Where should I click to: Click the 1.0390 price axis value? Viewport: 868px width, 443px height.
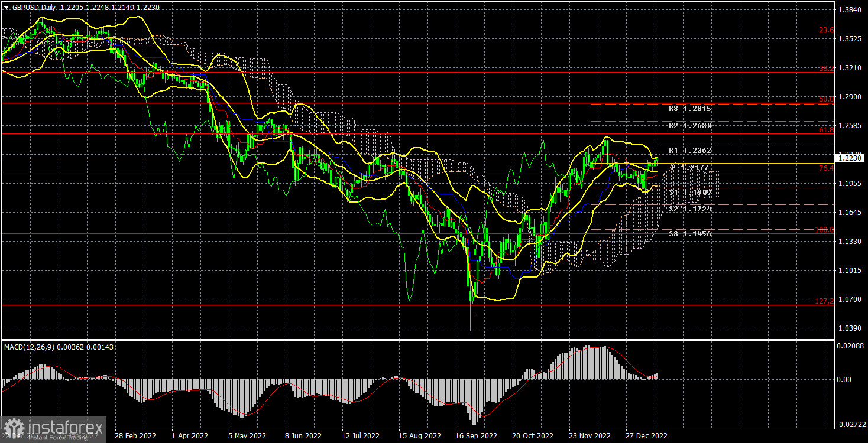click(850, 328)
